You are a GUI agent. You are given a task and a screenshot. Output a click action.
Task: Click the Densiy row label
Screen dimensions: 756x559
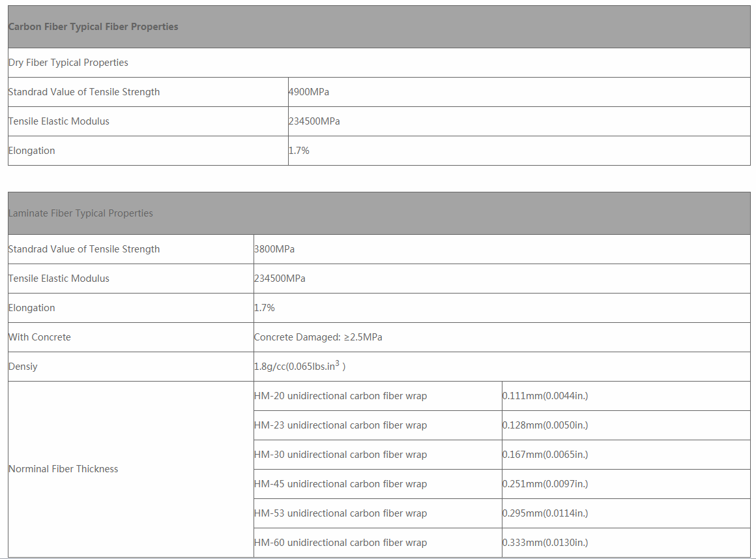tap(23, 367)
